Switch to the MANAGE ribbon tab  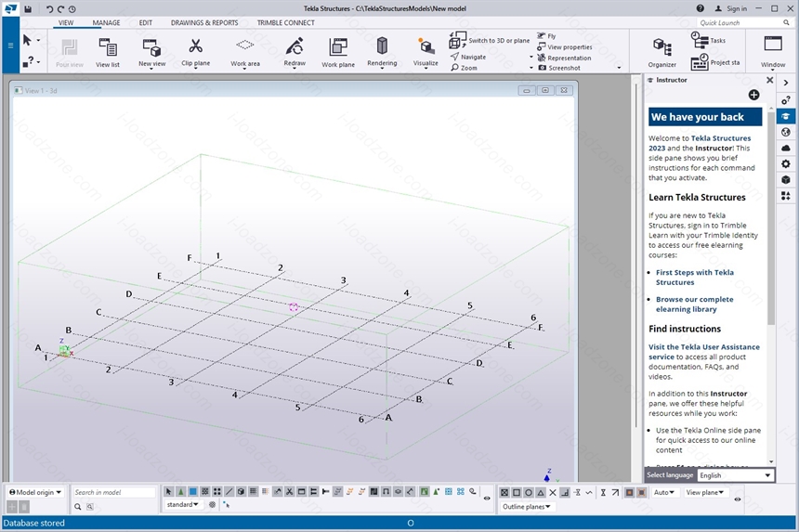tap(106, 23)
